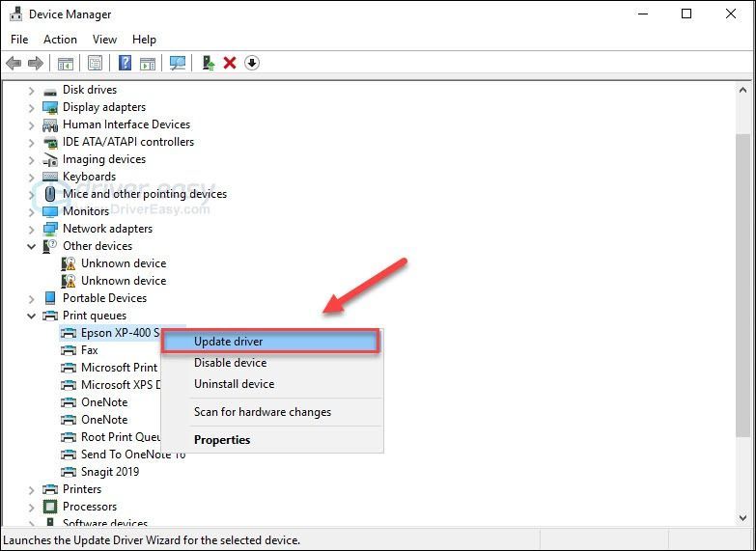This screenshot has height=551, width=756.
Task: Choose Update driver from context menu
Action: pyautogui.click(x=270, y=342)
